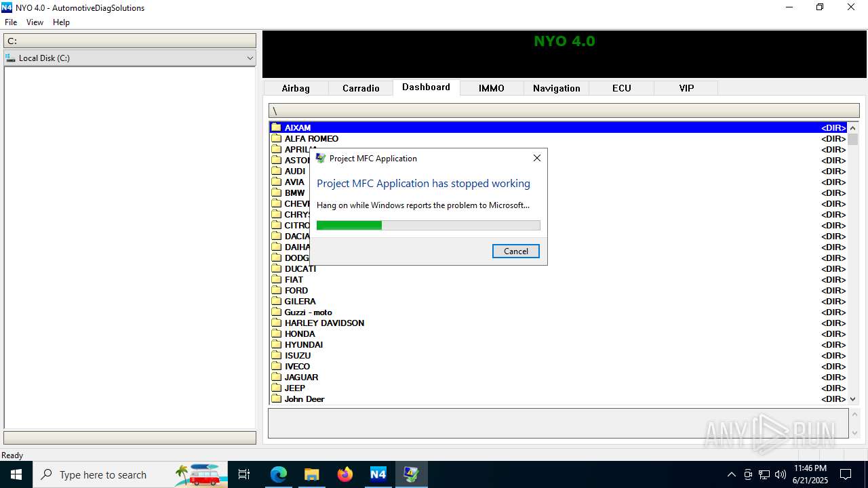Click the Type here to search box

[130, 474]
